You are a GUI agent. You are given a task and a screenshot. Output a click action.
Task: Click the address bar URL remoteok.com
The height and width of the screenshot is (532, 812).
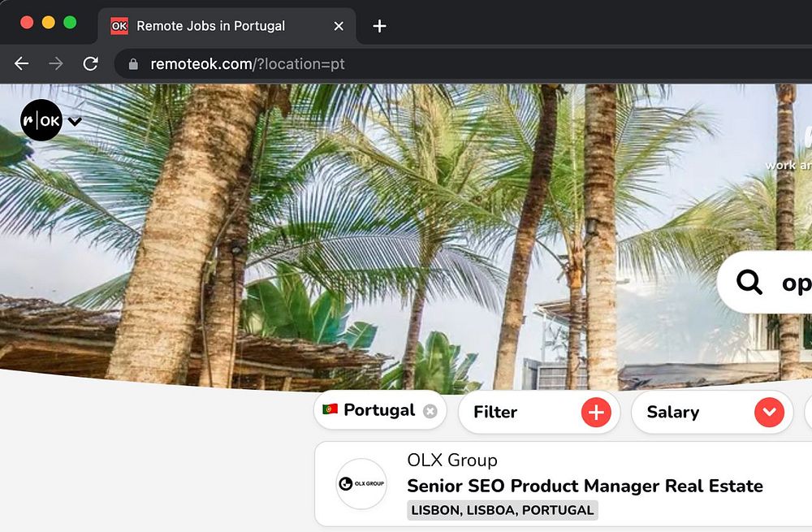pos(248,63)
